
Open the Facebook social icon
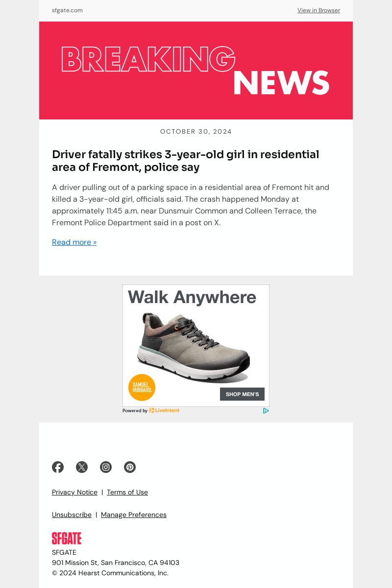(x=58, y=467)
